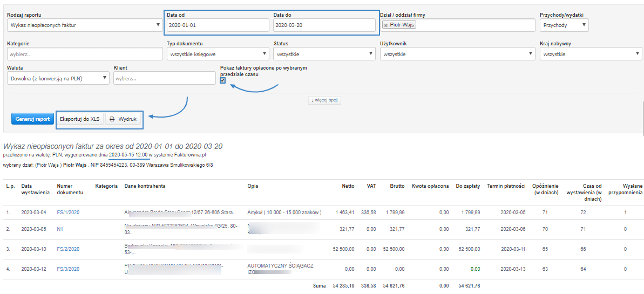
Task: Open the Kraj nabywcy dropdown
Action: [x=591, y=54]
